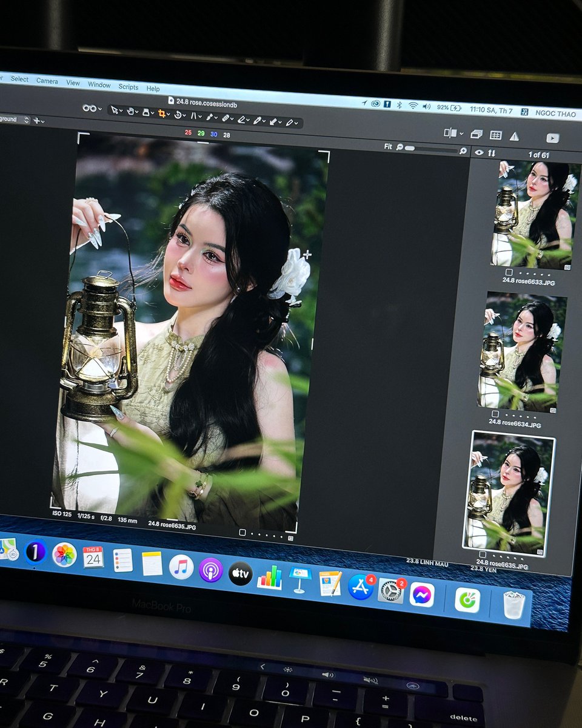This screenshot has height=728, width=582.
Task: Click the multi-view stacked frames icon
Action: [477, 134]
